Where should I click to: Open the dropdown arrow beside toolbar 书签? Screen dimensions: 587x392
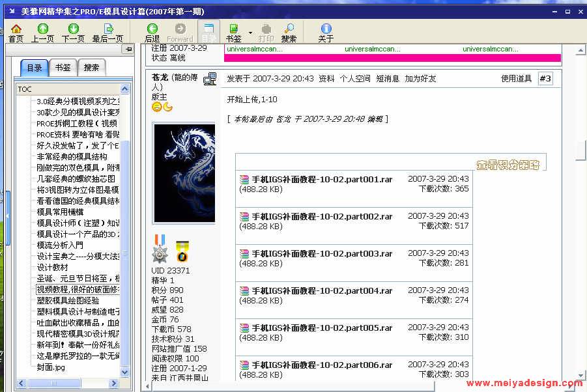point(250,33)
